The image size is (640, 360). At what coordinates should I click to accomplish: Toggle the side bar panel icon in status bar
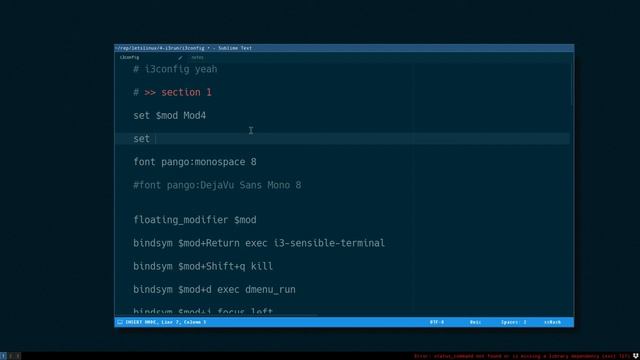tap(120, 322)
